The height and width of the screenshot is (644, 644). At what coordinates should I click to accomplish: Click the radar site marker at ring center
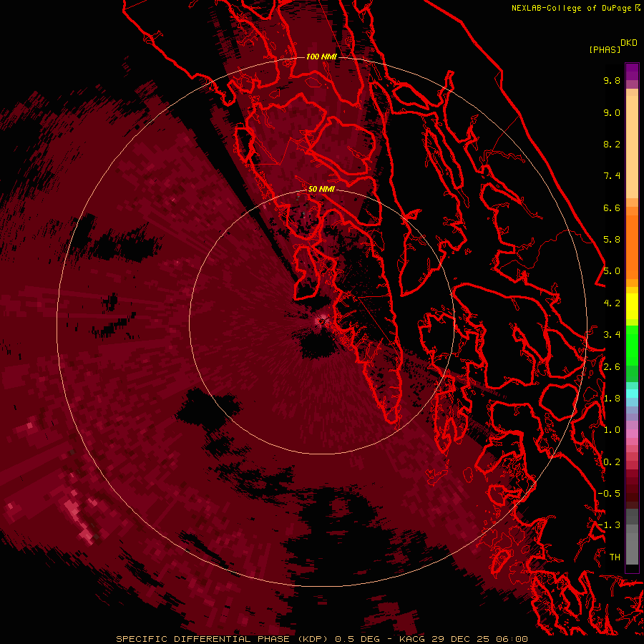(322, 321)
